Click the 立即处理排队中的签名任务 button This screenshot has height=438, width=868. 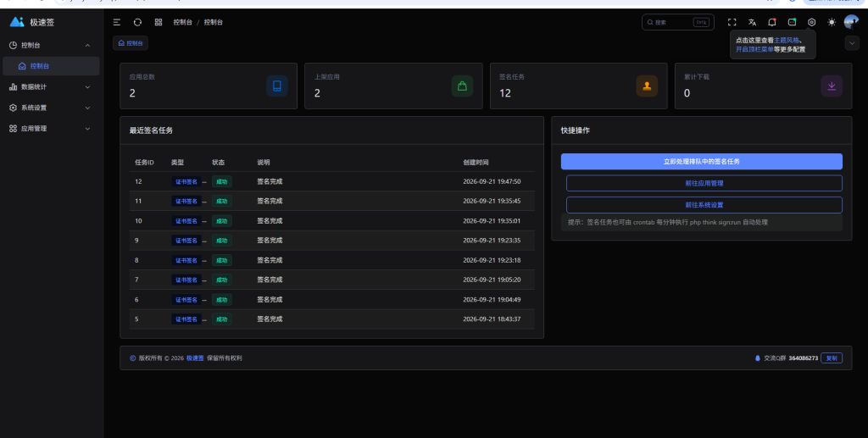pyautogui.click(x=701, y=162)
